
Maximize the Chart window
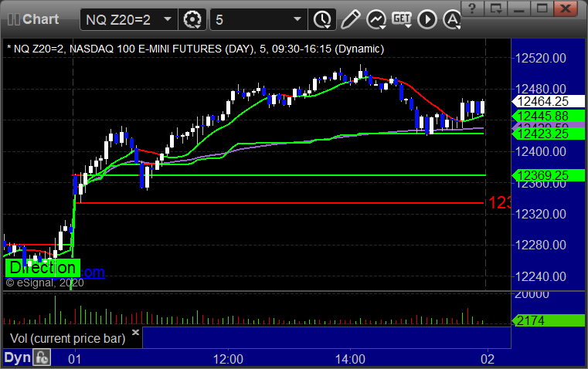click(x=542, y=8)
